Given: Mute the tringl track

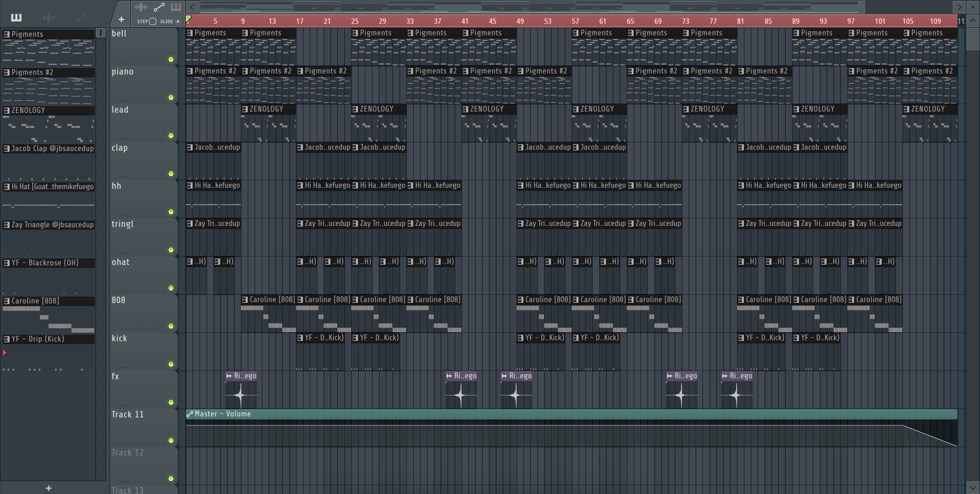Looking at the screenshot, I should tap(171, 249).
